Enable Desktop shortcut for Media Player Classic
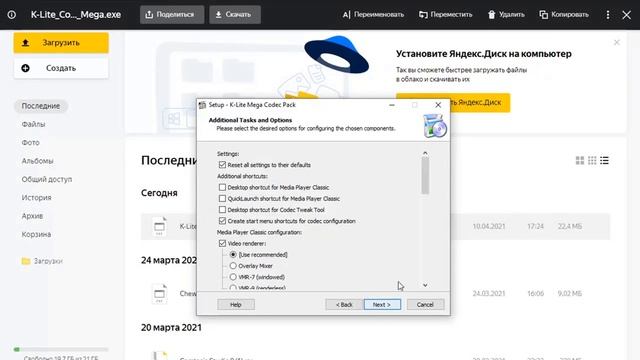640x360 pixels. pyautogui.click(x=222, y=187)
